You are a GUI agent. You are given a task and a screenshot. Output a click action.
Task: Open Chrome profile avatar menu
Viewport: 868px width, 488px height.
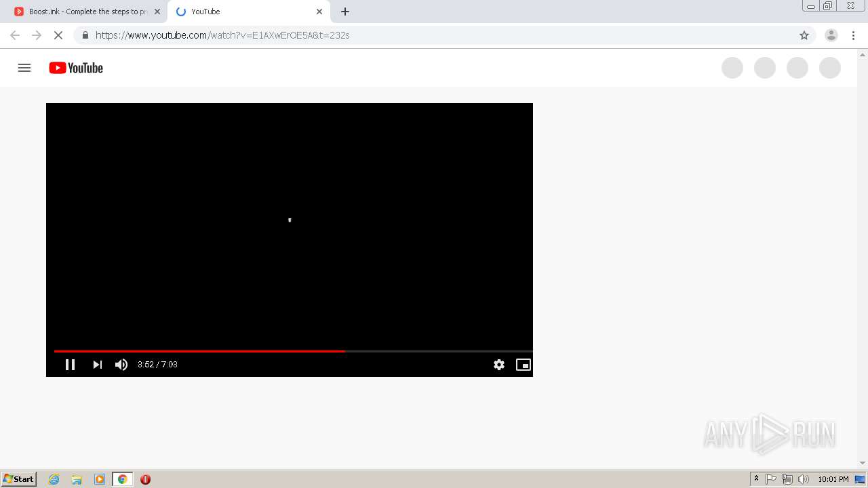[831, 35]
